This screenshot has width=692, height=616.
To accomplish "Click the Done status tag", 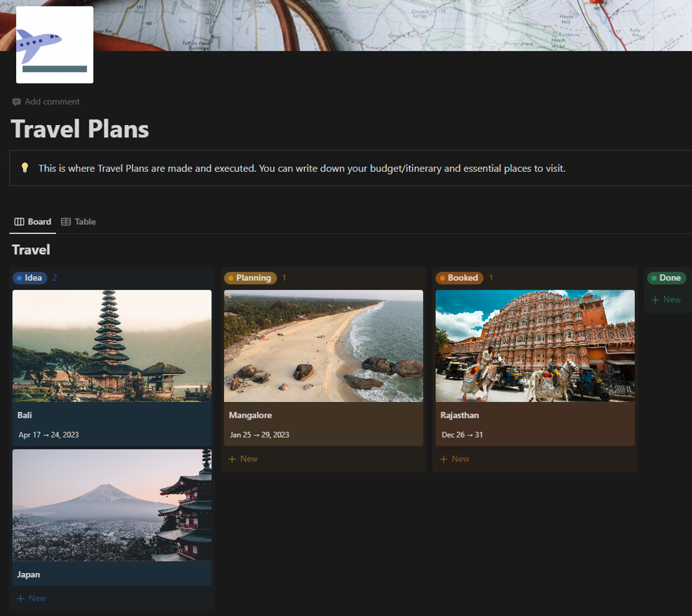I will 666,278.
